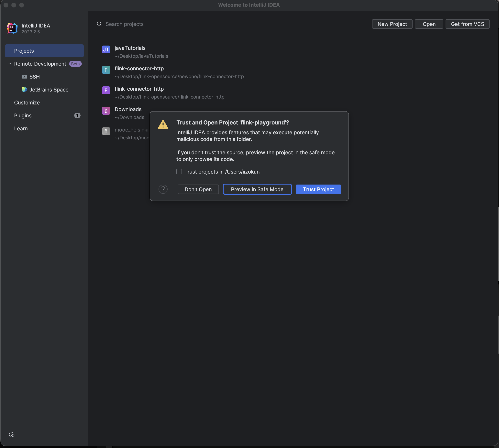Click Get from VCS button
Image resolution: width=499 pixels, height=448 pixels.
[468, 24]
